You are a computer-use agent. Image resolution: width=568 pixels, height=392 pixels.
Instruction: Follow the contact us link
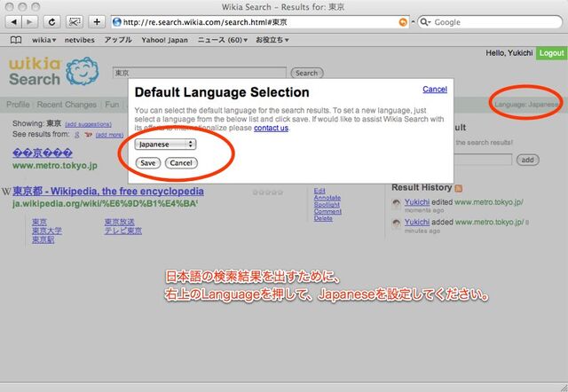(x=271, y=128)
